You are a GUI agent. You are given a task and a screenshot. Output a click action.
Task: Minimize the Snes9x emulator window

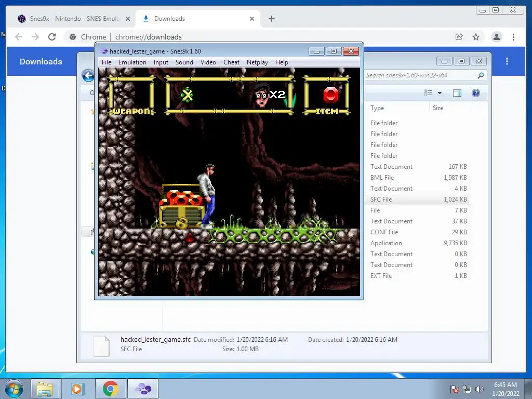(x=316, y=51)
